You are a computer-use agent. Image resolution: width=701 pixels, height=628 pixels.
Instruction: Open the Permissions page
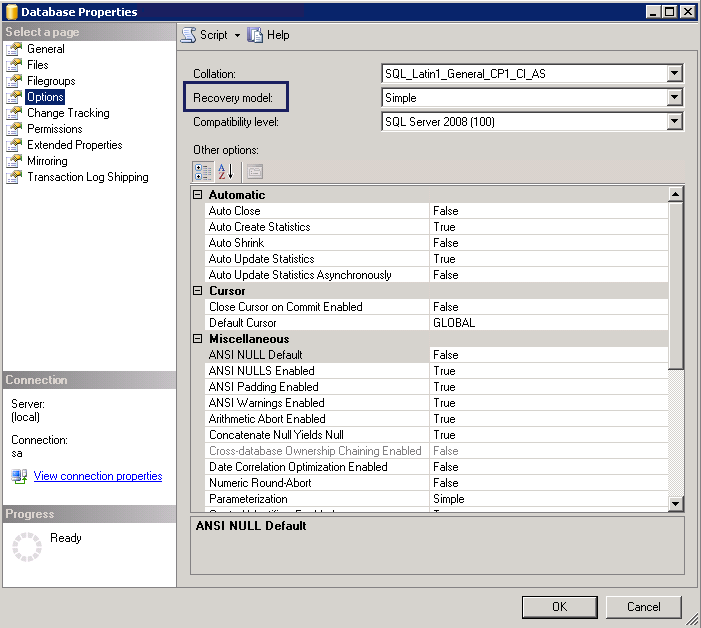(x=55, y=129)
